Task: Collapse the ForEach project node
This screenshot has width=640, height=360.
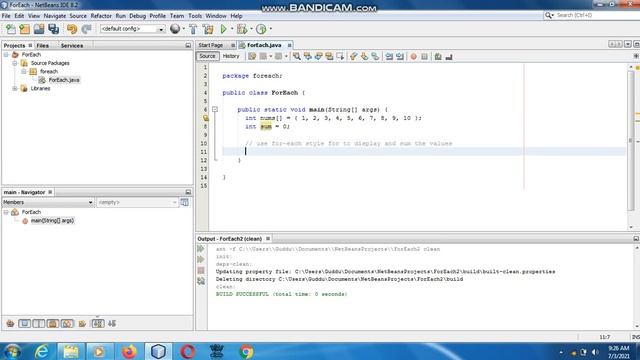Action: click(6, 55)
